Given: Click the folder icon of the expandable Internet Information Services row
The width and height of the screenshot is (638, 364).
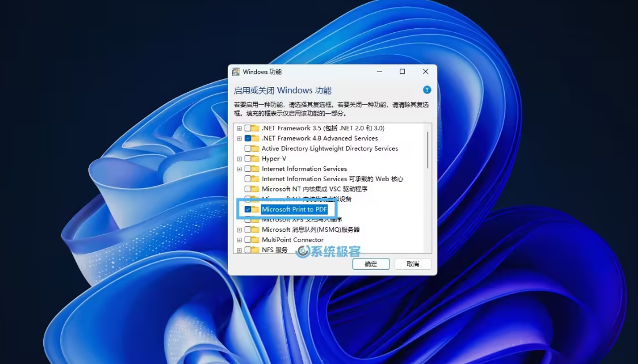Looking at the screenshot, I should [x=255, y=169].
